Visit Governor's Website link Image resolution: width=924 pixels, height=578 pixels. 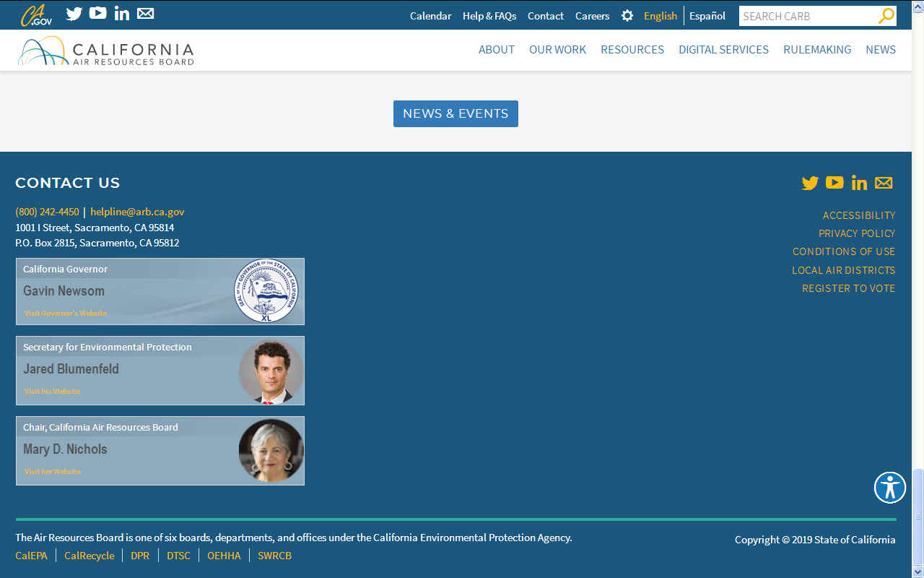coord(66,313)
